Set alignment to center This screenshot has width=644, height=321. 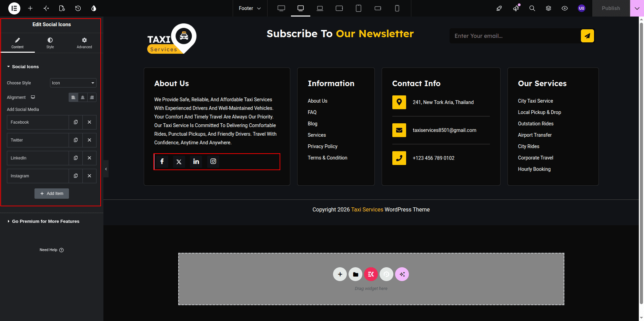[83, 97]
